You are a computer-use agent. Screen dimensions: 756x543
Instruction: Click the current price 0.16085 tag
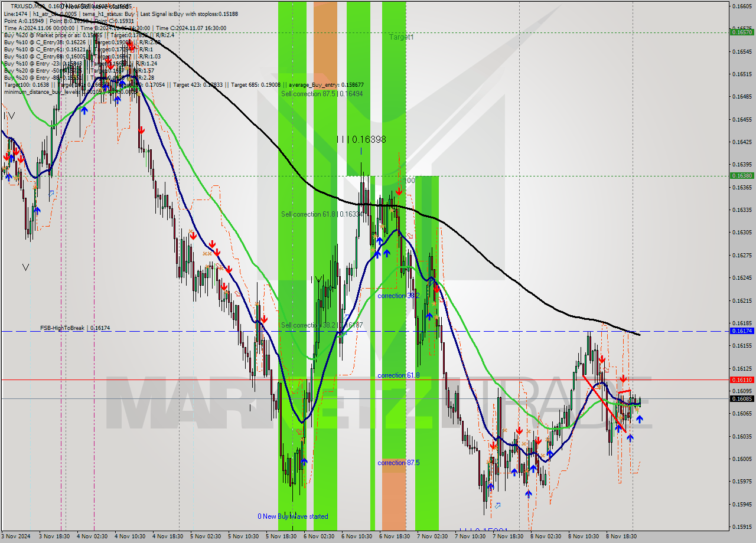(742, 398)
